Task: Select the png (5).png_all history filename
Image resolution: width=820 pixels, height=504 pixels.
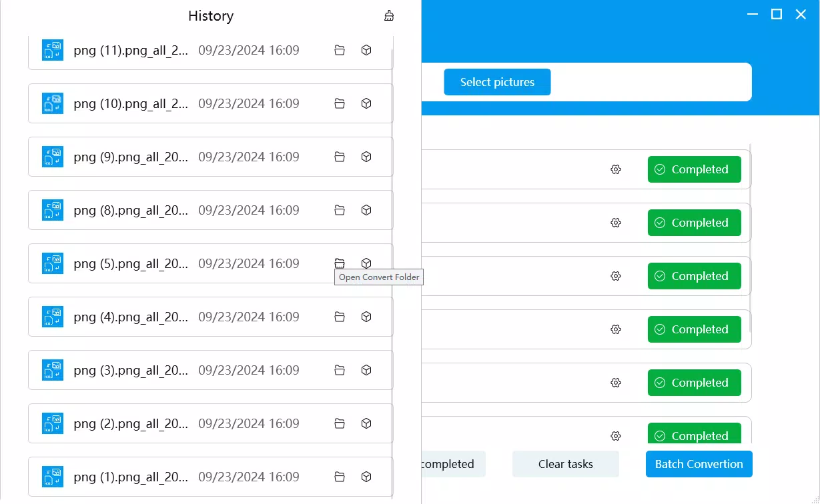Action: point(131,263)
